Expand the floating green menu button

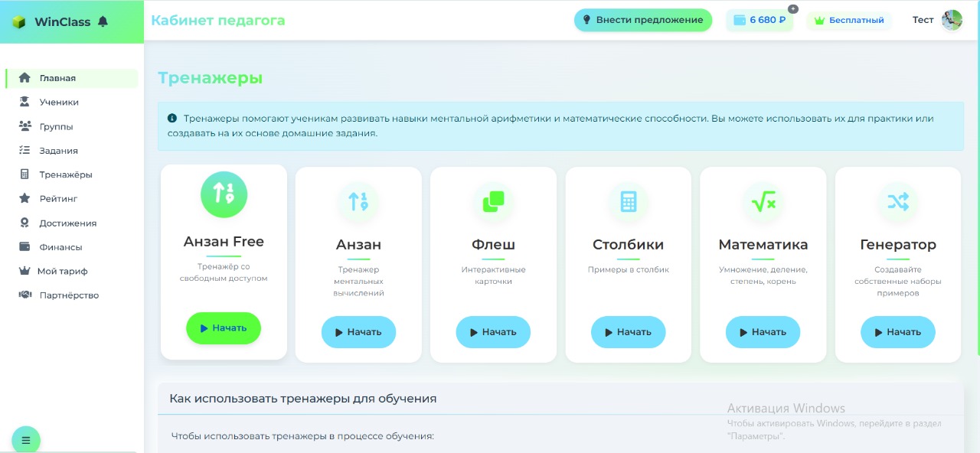coord(26,440)
